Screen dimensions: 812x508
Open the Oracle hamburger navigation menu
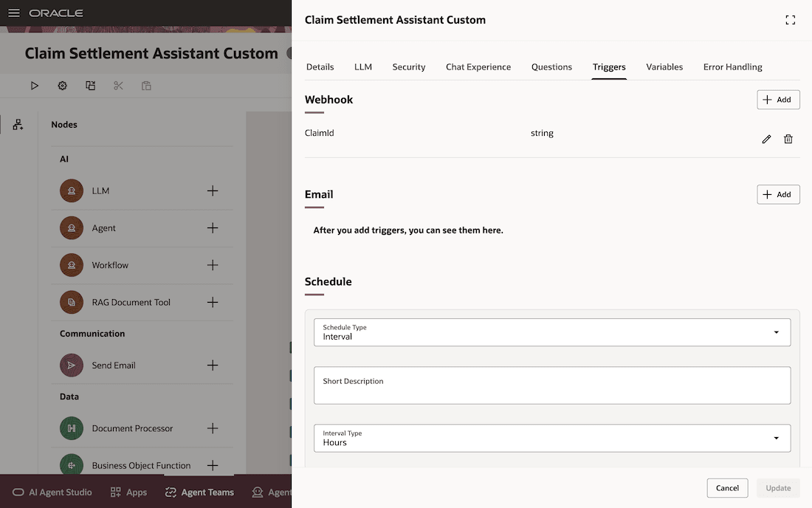point(14,13)
